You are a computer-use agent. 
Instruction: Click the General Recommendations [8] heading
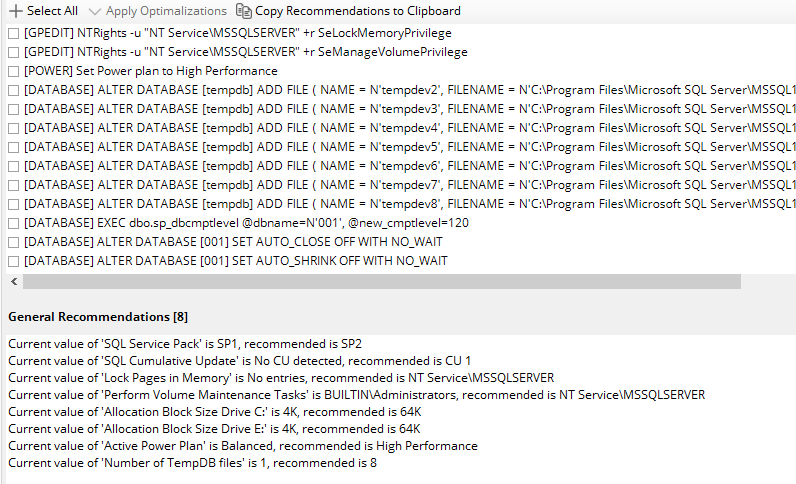click(98, 317)
